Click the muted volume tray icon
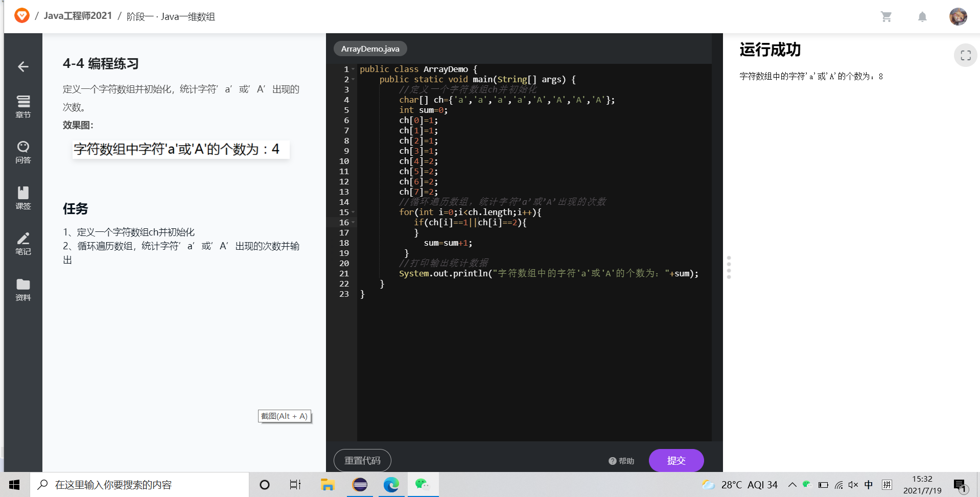 [x=853, y=485]
